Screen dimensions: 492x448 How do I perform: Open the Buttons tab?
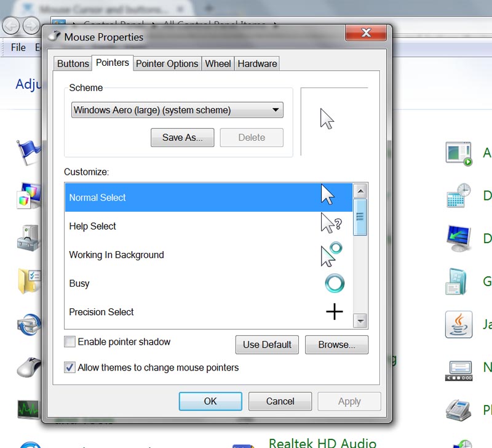[x=73, y=63]
